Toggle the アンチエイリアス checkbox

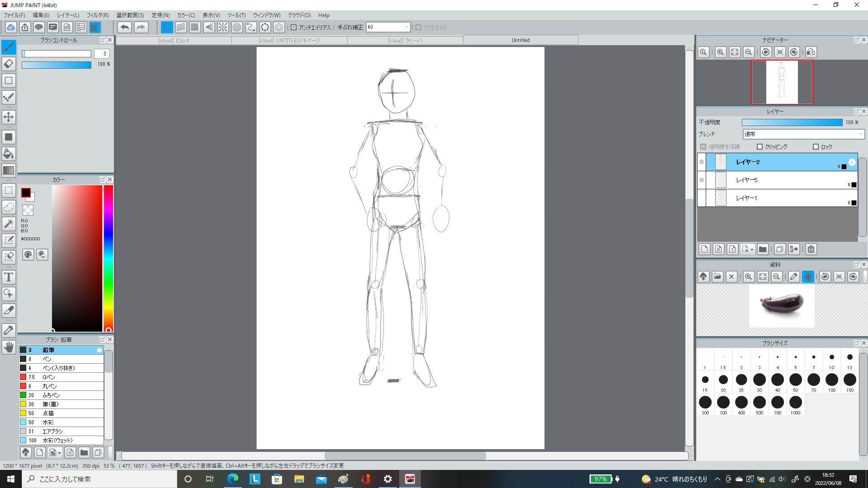294,28
